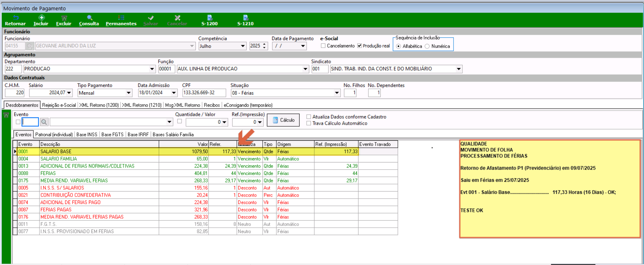Switch to the Rejeição e-Social tab

[59, 105]
